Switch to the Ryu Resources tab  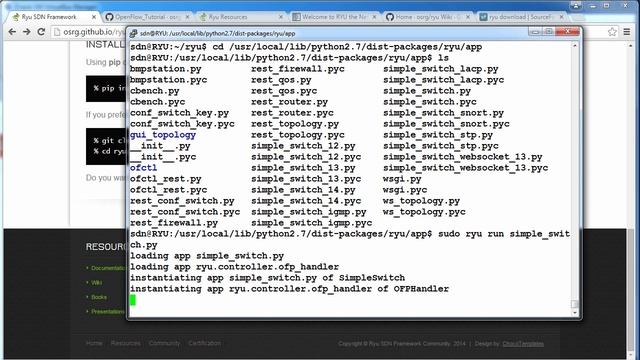coord(240,17)
